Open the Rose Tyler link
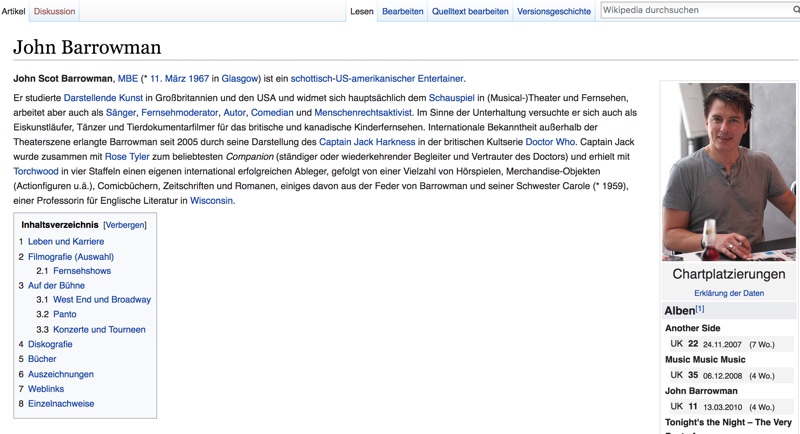Viewport: 800px width, 434px height. coord(127,157)
